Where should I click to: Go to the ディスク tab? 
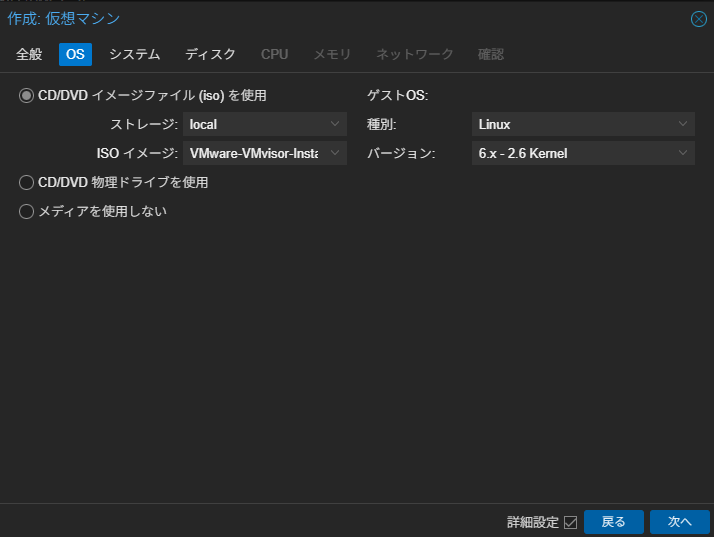point(210,54)
